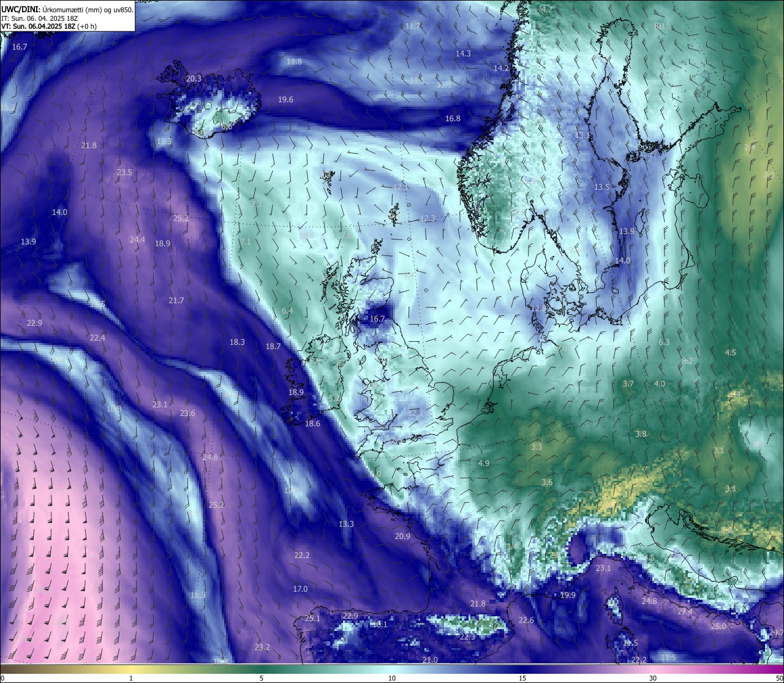Click the 8.2 value label
Screen dimensions: 784x683
point(687,361)
